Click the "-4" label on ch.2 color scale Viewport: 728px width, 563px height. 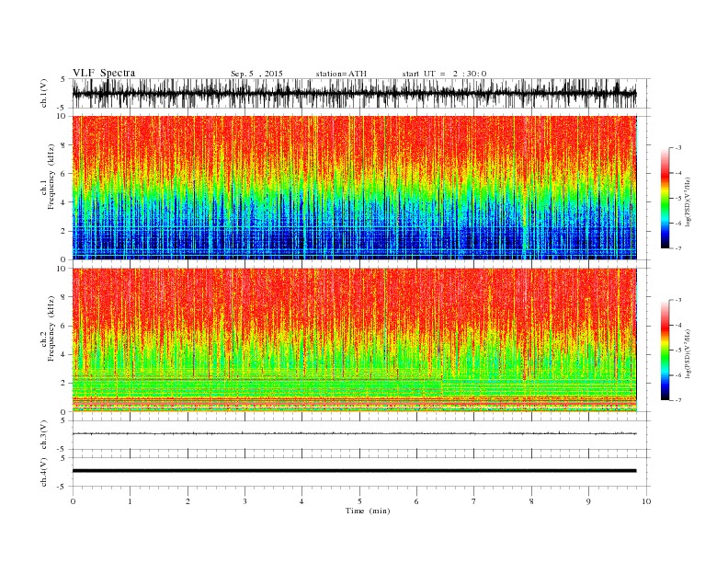(x=677, y=325)
